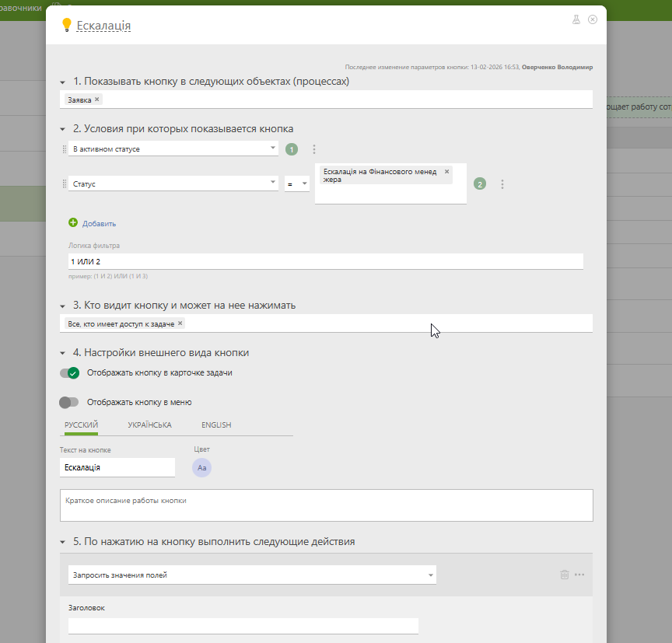The width and height of the screenshot is (672, 643).
Task: Delete the 'Запросить значения полей' action with trash icon
Action: (x=565, y=575)
